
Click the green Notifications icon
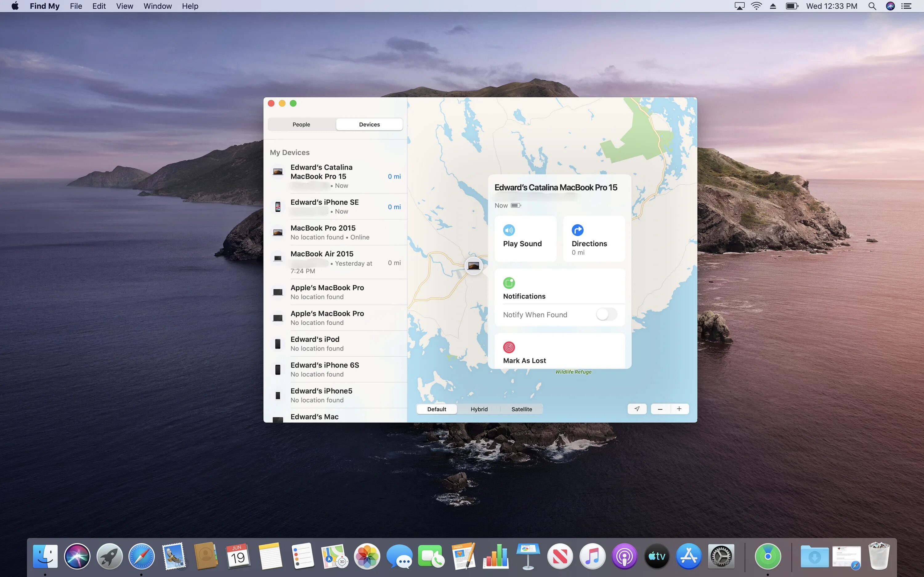pos(509,283)
